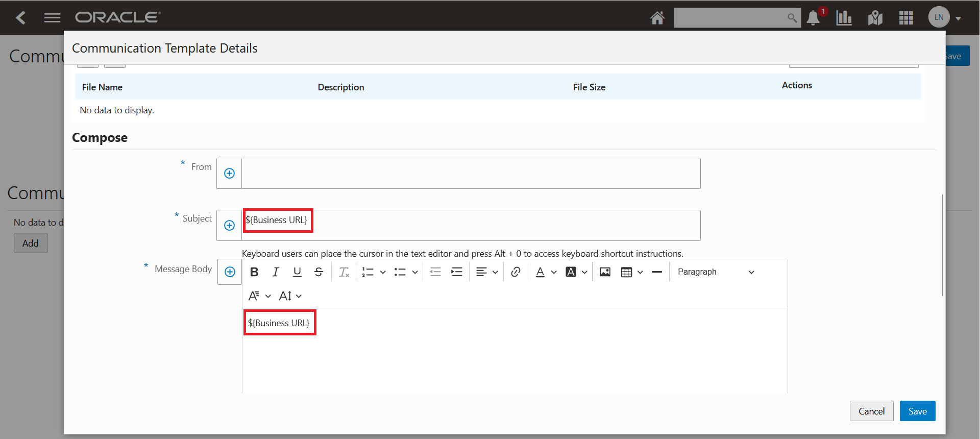The image size is (980, 439).
Task: Cancel the template dialog
Action: pyautogui.click(x=871, y=411)
